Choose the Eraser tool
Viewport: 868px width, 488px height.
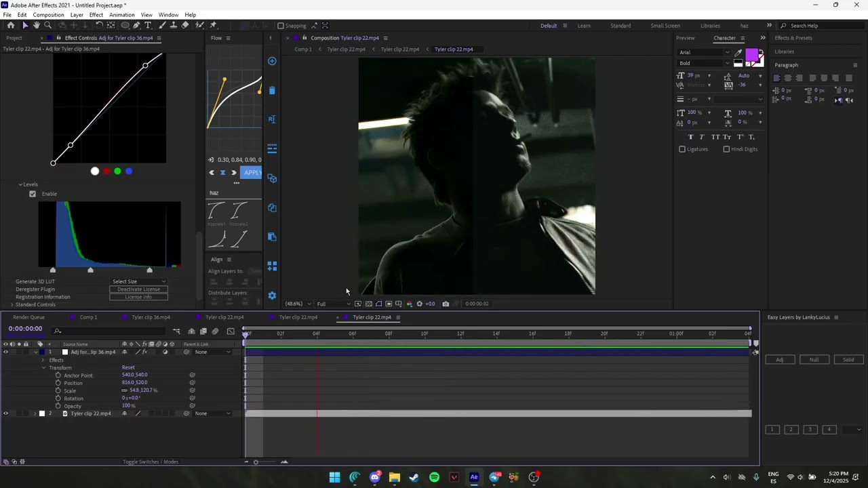(185, 25)
